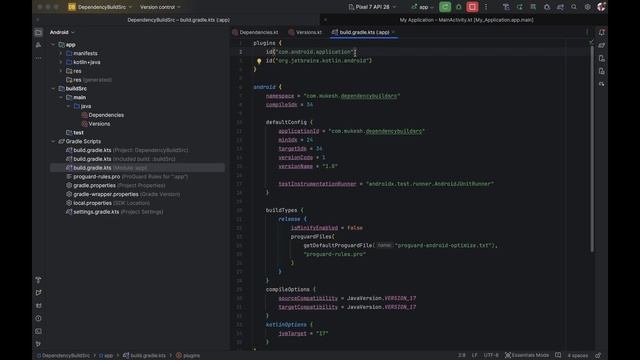Open the Version Control branch icon bottom-left
Image resolution: width=640 pixels, height=360 pixels.
click(x=38, y=344)
